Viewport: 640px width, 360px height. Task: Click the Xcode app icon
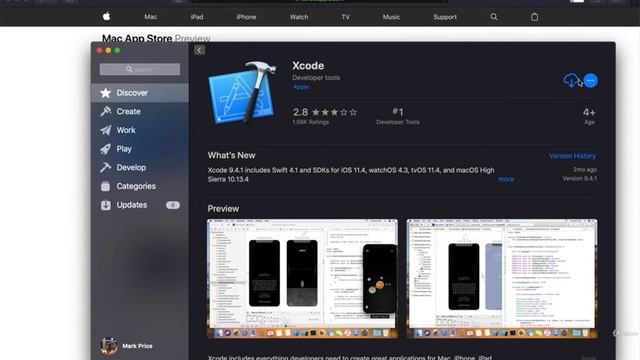[242, 93]
